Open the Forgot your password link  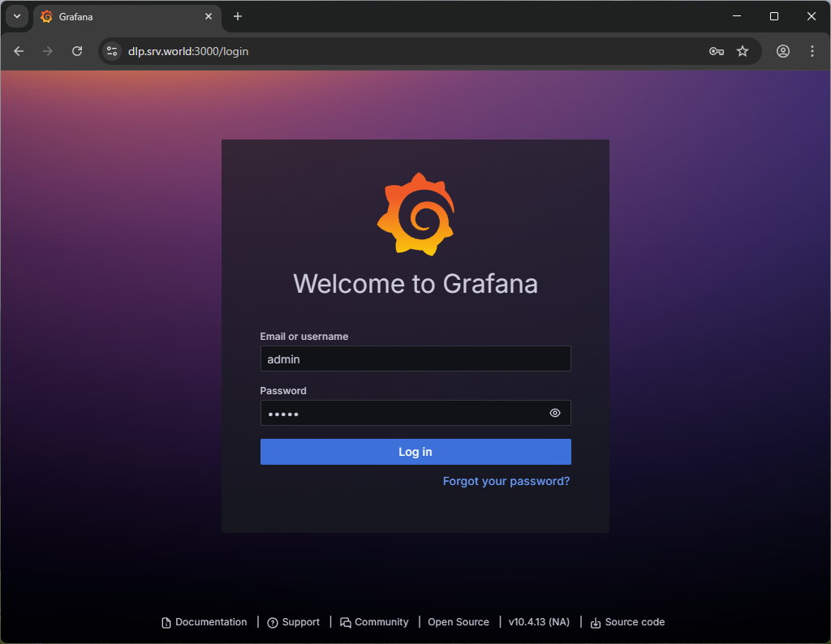pyautogui.click(x=506, y=481)
